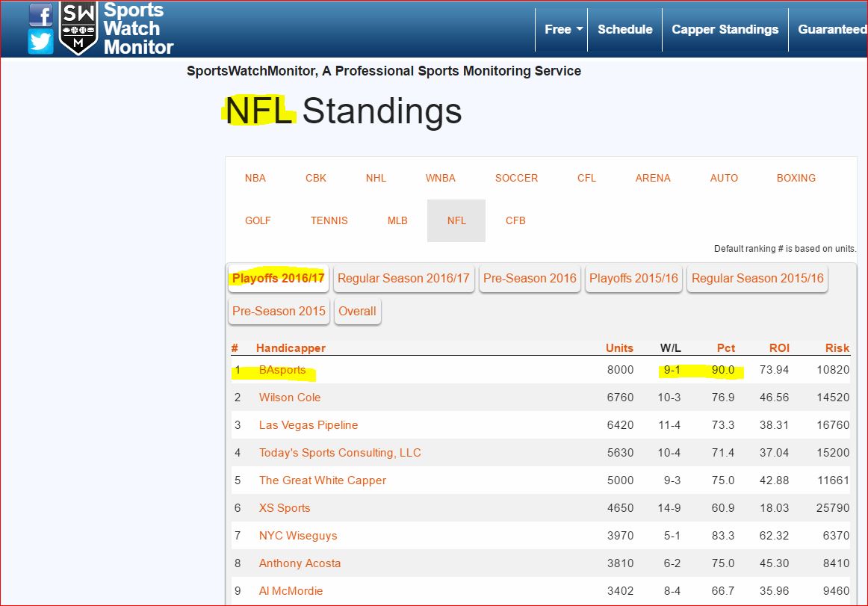Open Las Vegas Pipeline handicapper profile
The width and height of the screenshot is (868, 606).
click(x=309, y=425)
